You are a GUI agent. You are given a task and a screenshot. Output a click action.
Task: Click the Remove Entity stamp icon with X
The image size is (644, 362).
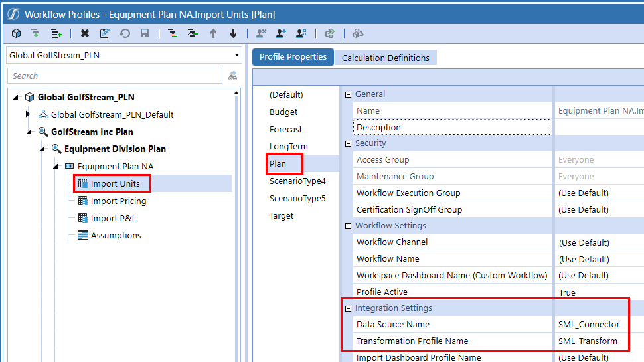(261, 33)
